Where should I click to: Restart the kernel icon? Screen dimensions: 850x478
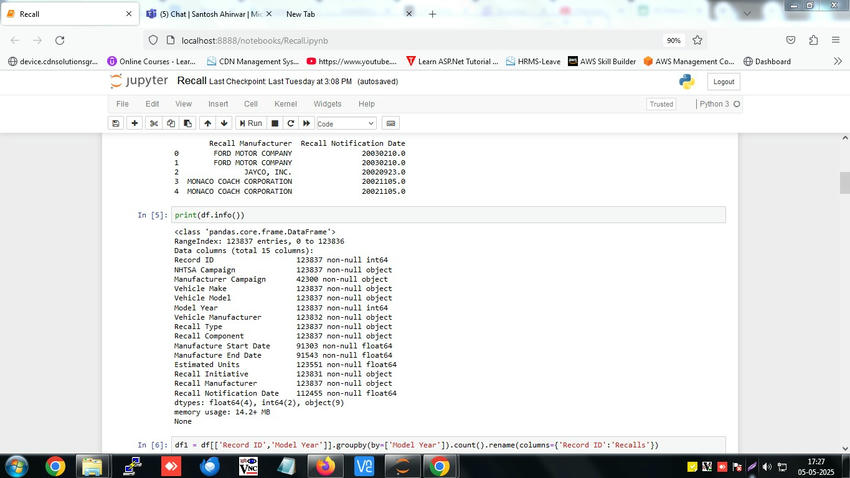coord(291,124)
